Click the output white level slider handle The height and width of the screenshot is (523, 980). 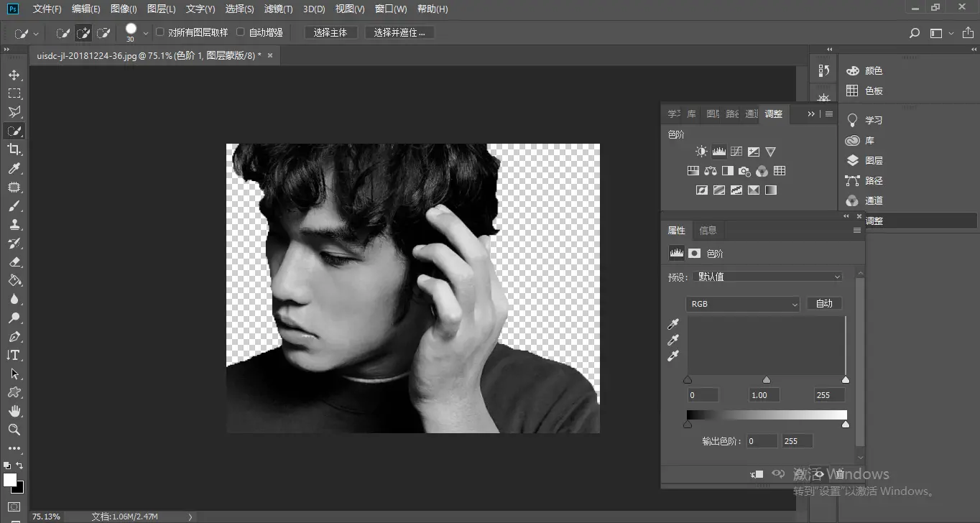[845, 425]
